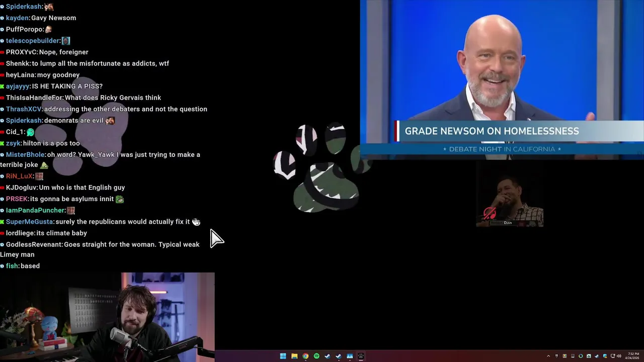Open the volume speaker icon in the tray
Image resolution: width=644 pixels, height=362 pixels.
(619, 356)
